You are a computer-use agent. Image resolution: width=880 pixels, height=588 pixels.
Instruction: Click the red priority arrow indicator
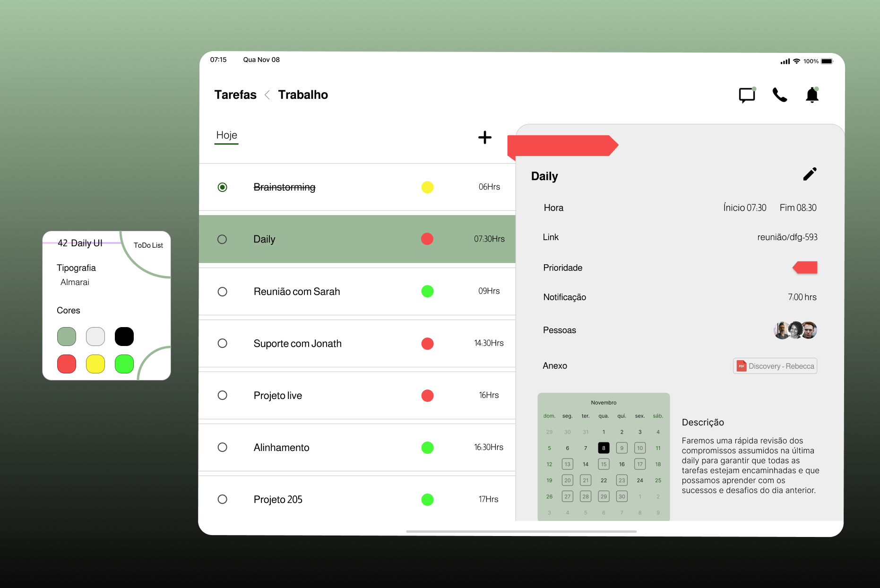tap(805, 268)
